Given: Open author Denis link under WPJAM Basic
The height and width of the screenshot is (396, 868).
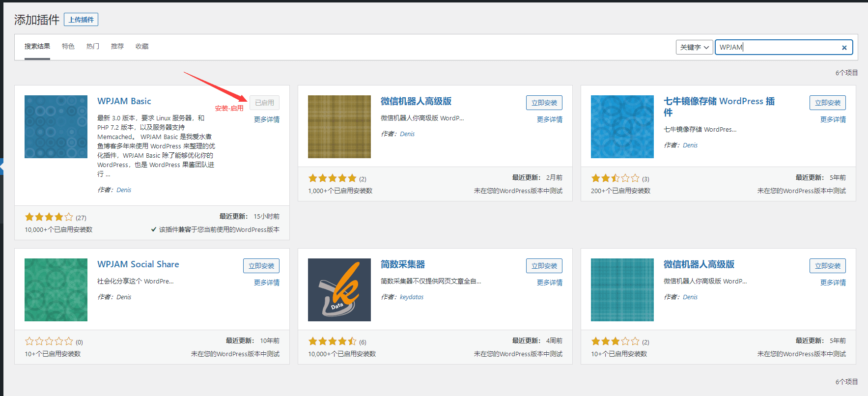Looking at the screenshot, I should coord(124,190).
